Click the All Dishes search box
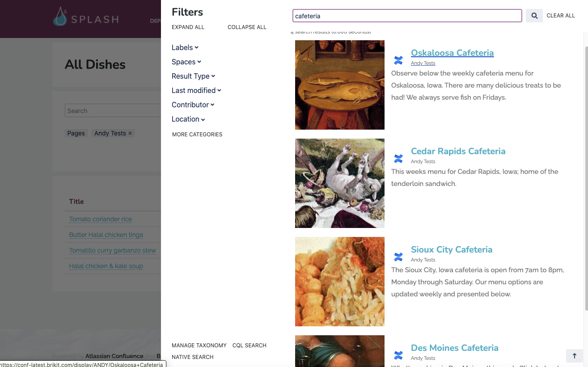 (x=113, y=111)
